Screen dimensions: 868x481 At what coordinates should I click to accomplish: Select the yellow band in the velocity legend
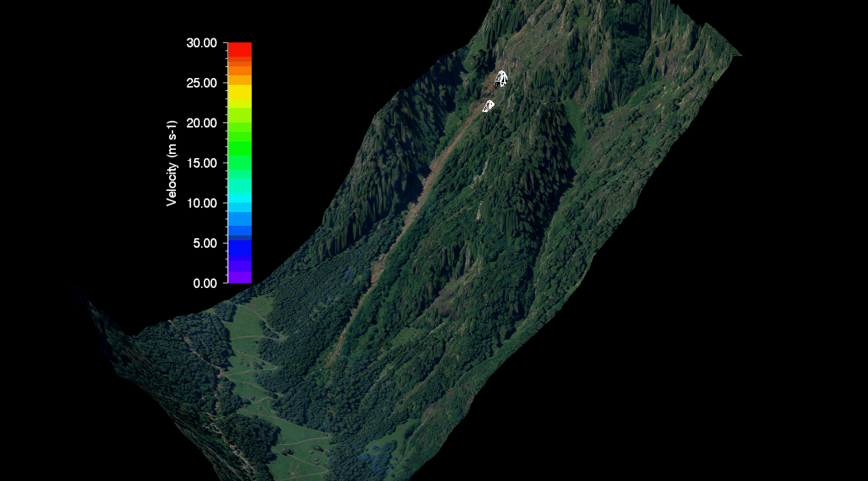(x=239, y=92)
